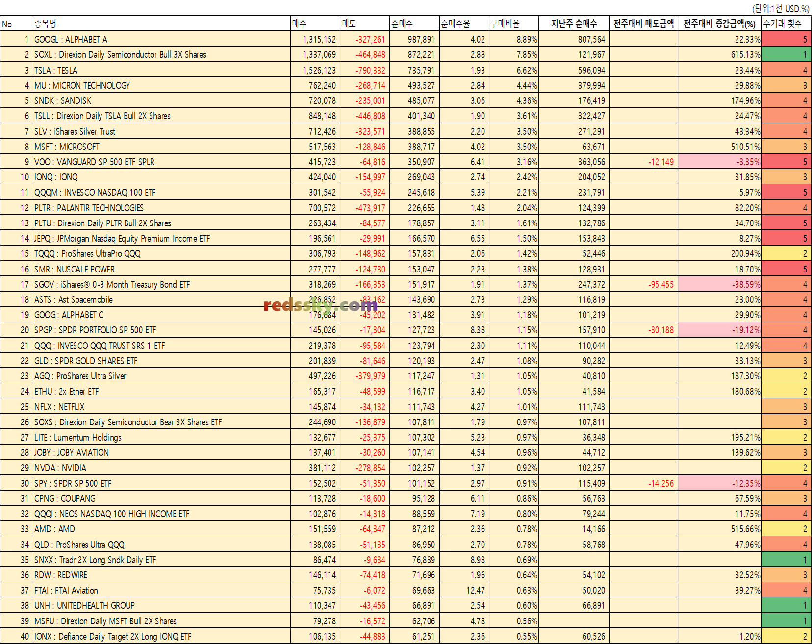Select JEPQ JPMorgan Nasdaq Equity Premium cell
Viewport: 812px width, 644px height.
pos(162,238)
